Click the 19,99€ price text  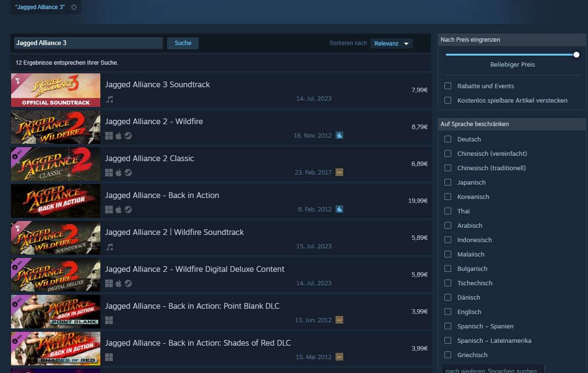coord(418,201)
